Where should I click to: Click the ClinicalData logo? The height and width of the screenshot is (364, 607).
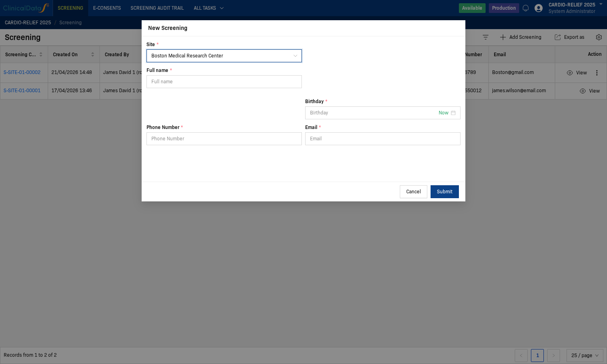tap(26, 8)
